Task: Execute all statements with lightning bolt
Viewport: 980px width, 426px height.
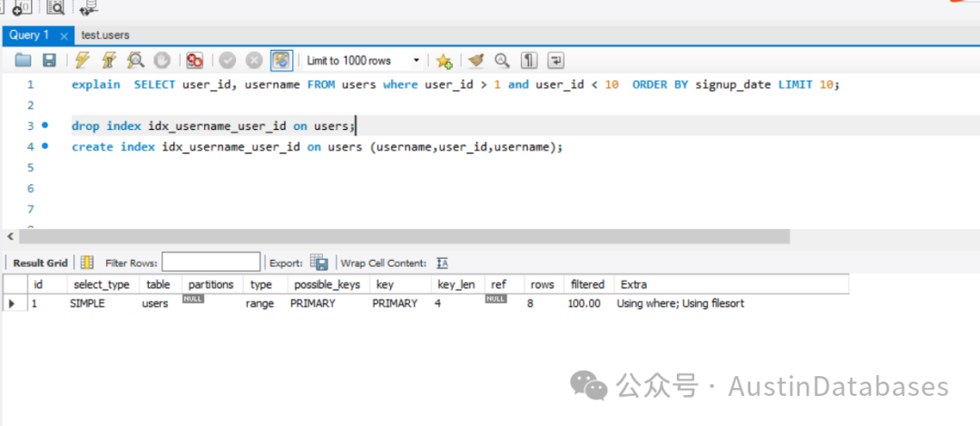Action: coord(82,60)
